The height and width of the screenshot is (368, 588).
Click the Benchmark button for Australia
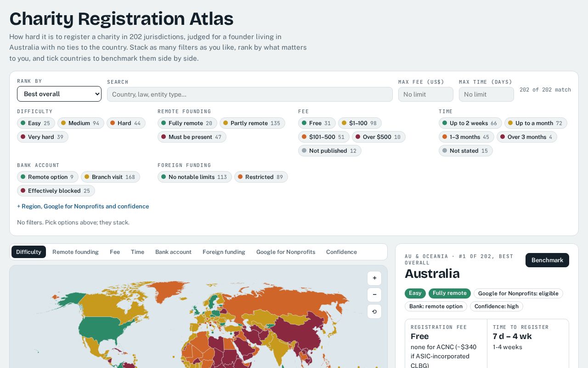click(547, 260)
